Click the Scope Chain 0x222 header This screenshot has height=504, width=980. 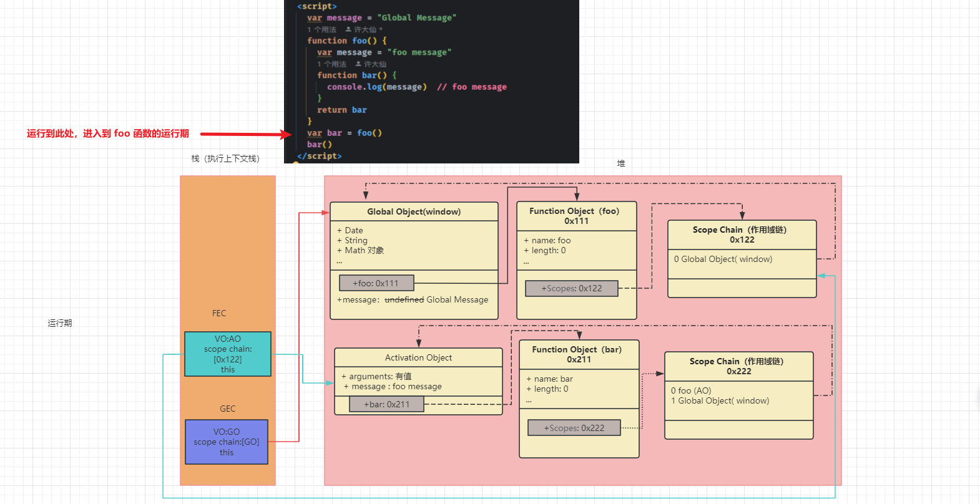coord(738,366)
